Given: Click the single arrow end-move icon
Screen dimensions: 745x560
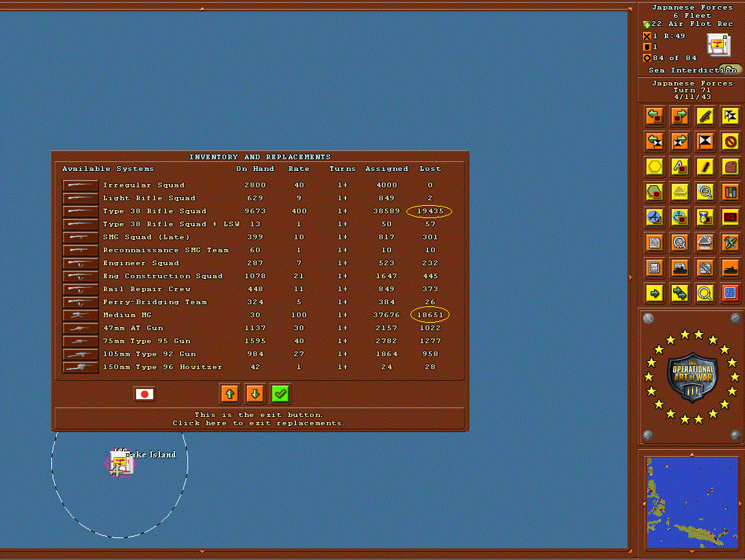Looking at the screenshot, I should (655, 293).
